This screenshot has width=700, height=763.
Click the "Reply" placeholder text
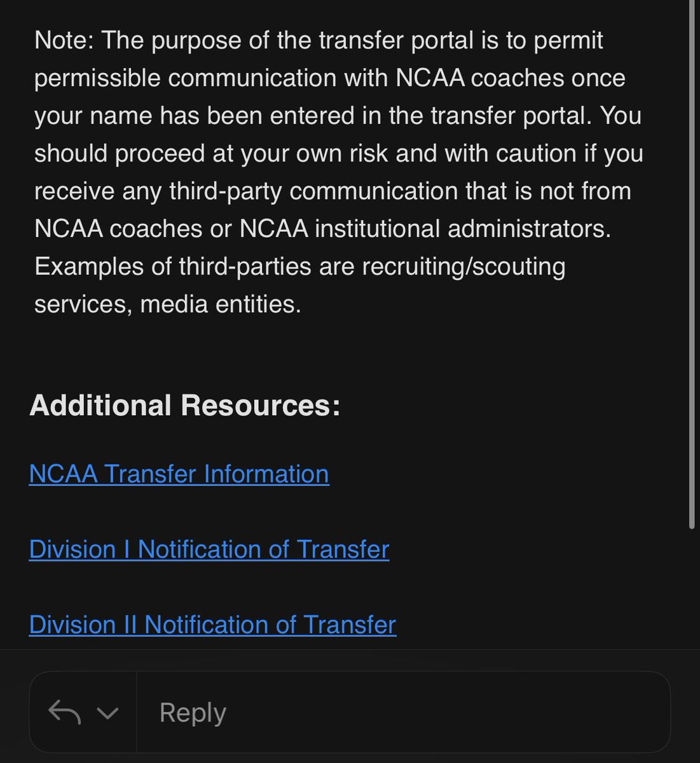193,712
